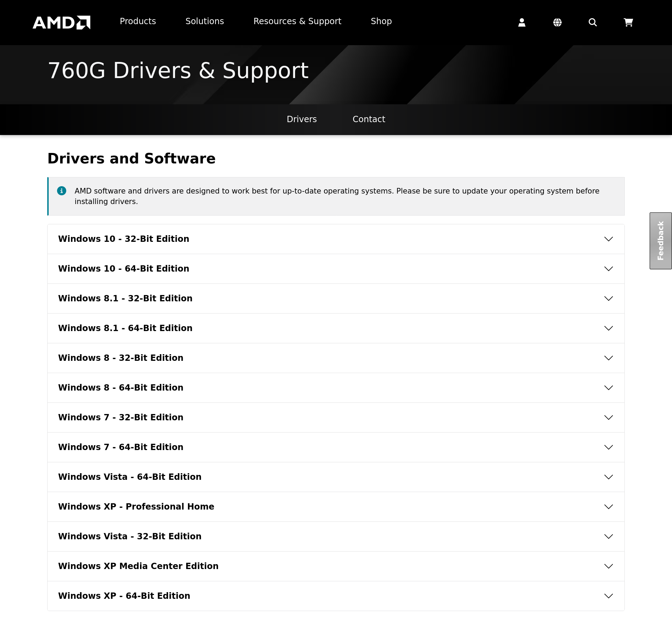Expand Windows Vista - 32-Bit Edition section
Screen dimensions: 672x624
130,537
